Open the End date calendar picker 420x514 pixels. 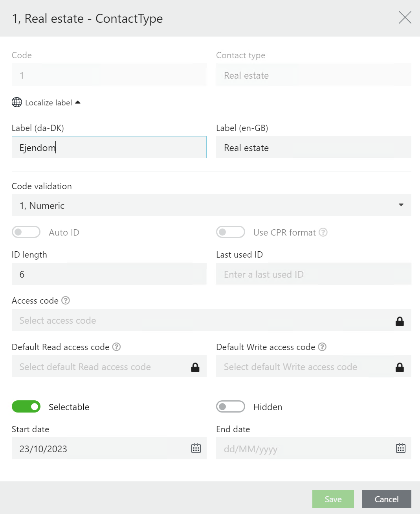[x=400, y=448]
